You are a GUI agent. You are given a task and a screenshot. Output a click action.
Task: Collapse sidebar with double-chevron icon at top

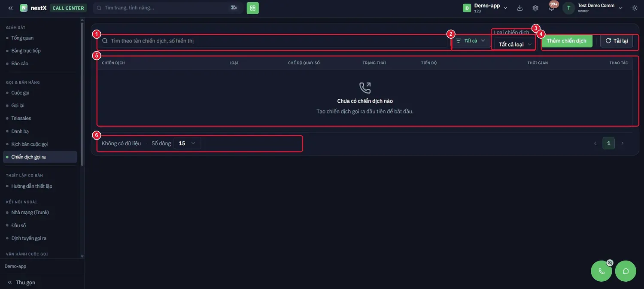pos(10,8)
